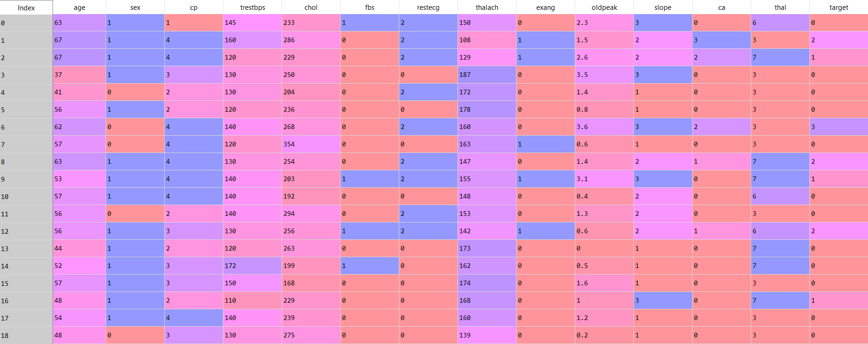Click the thalach column header
This screenshot has height=344, width=868.
(x=487, y=8)
